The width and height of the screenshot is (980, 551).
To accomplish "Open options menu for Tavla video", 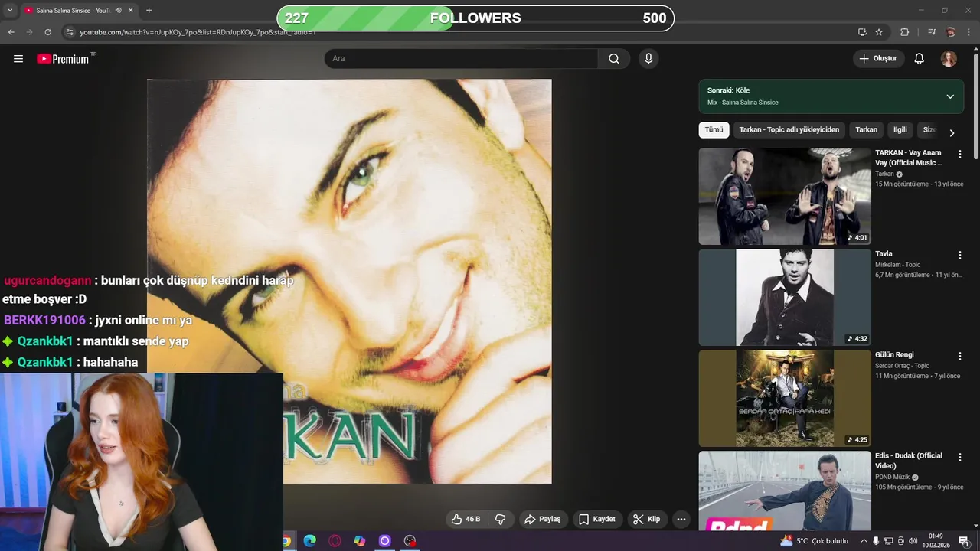I will click(959, 255).
